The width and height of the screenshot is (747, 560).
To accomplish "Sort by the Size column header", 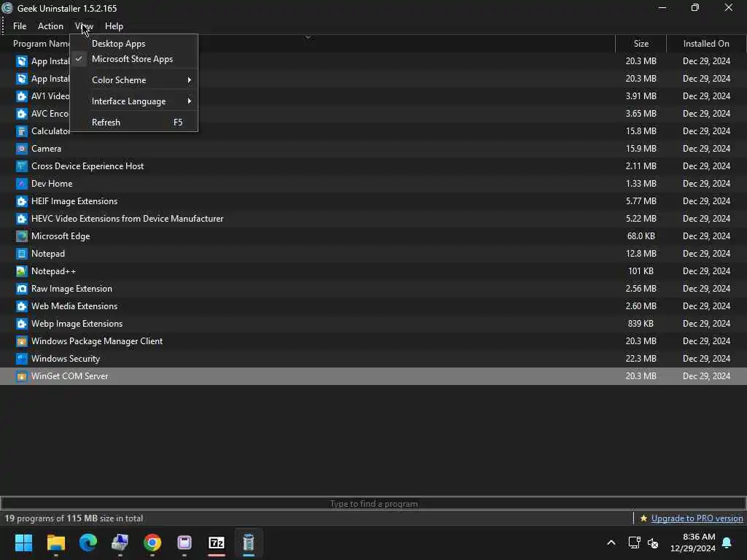I will point(640,43).
